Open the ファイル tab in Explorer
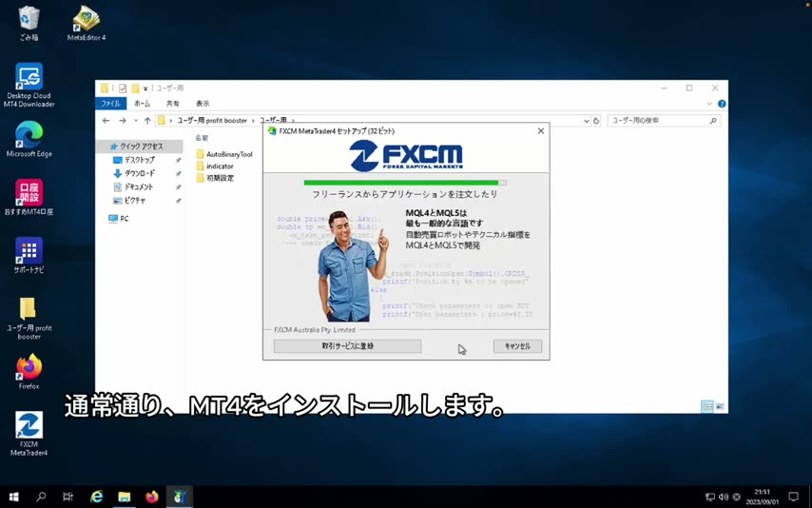 [111, 104]
